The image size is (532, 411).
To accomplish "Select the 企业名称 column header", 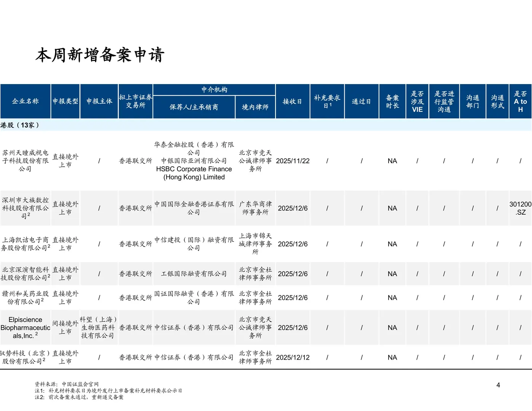I will click(25, 101).
